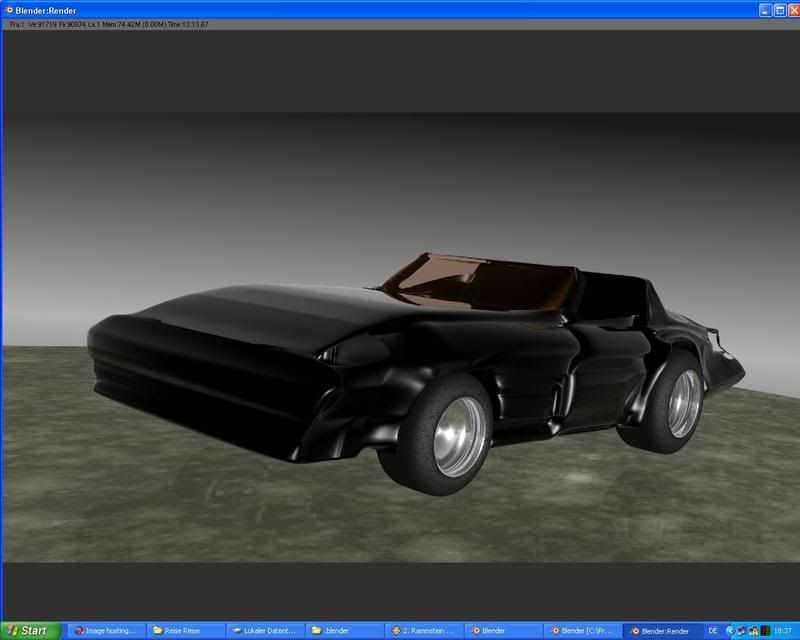Image resolution: width=800 pixels, height=640 pixels.
Task: Click the front chrome wheel in render
Action: 460,436
